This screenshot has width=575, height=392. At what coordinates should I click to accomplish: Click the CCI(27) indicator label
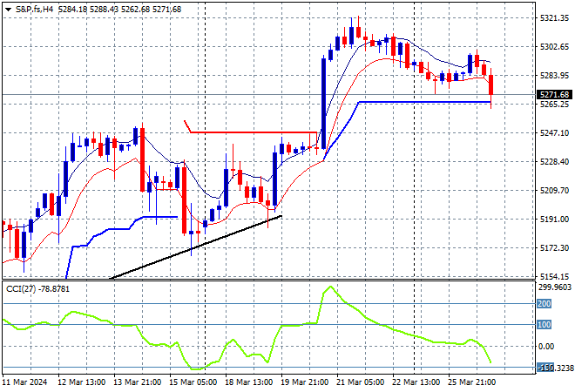37,289
